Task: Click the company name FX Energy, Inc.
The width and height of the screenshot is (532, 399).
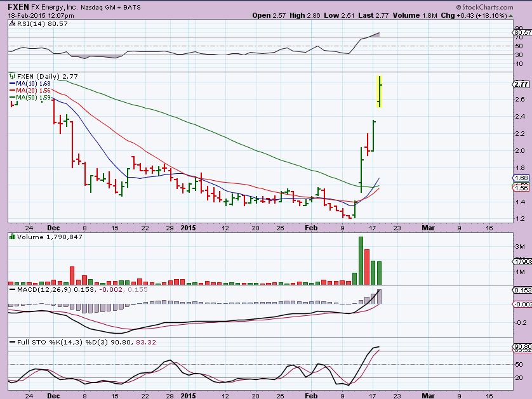Action: pos(55,7)
